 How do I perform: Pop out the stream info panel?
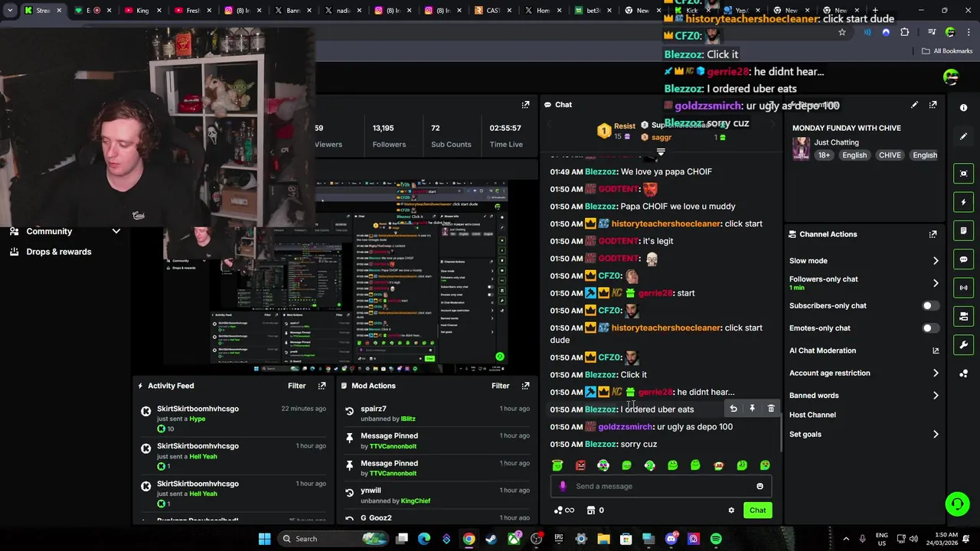click(x=933, y=105)
